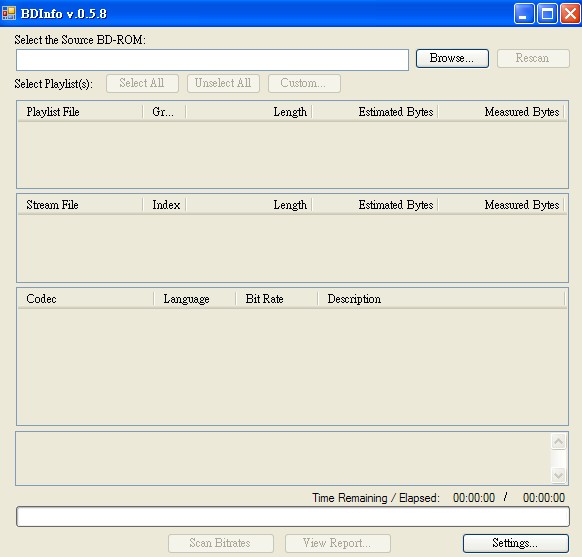582x557 pixels.
Task: Sort playlists by Measured Bytes header
Action: pyautogui.click(x=501, y=112)
